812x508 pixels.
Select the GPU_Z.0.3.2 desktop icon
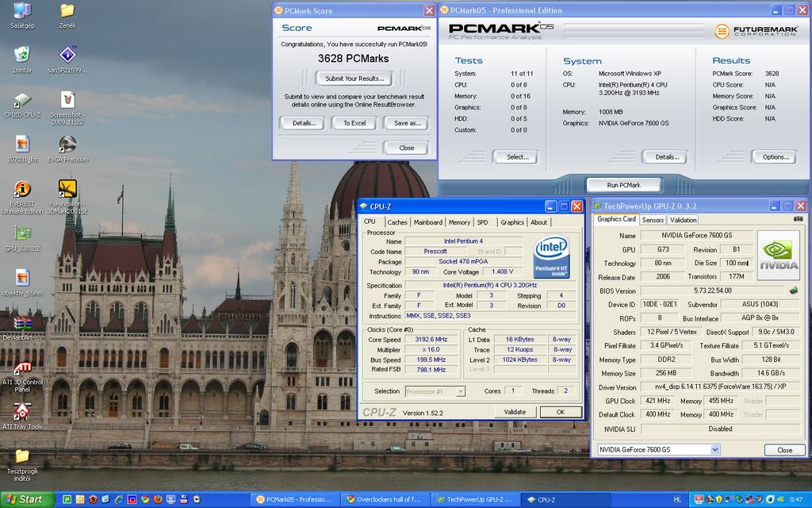click(22, 238)
